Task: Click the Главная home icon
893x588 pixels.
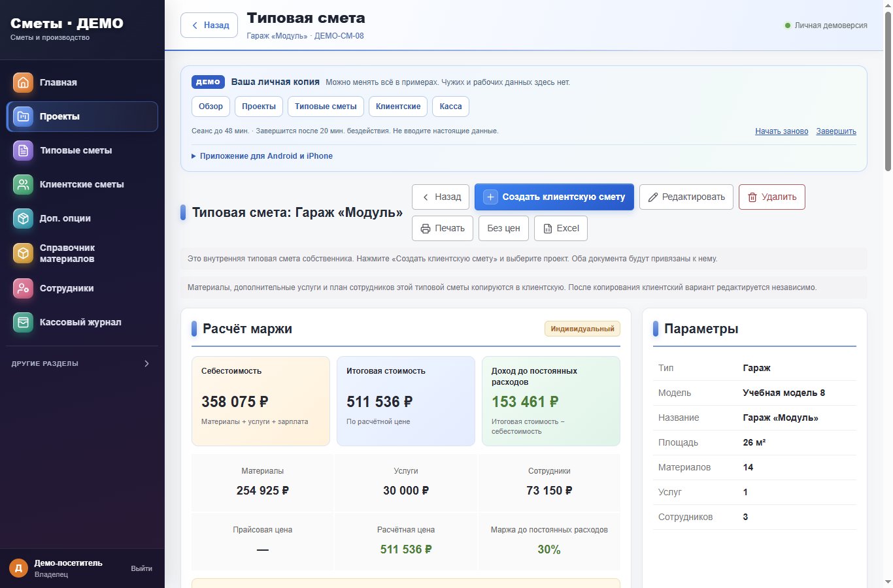Action: click(23, 82)
